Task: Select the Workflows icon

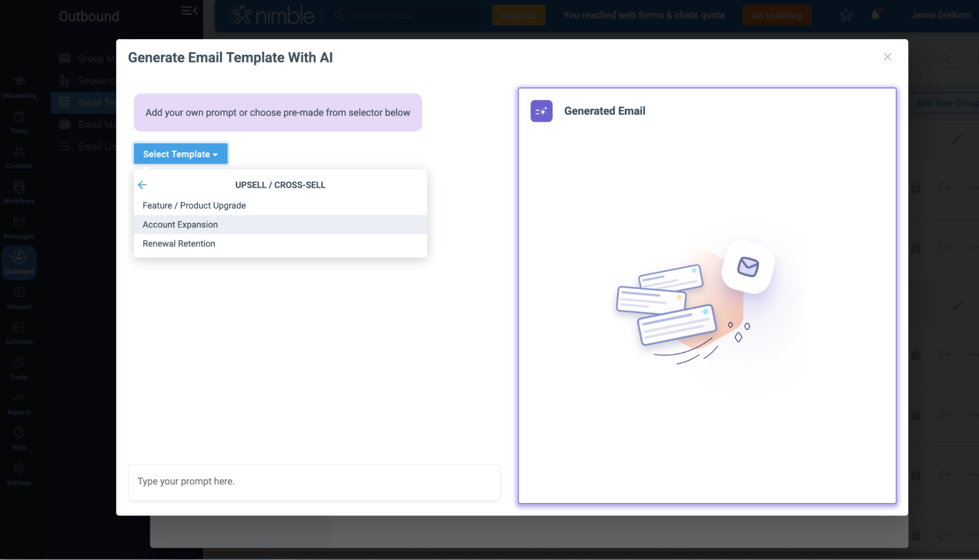Action: (19, 192)
